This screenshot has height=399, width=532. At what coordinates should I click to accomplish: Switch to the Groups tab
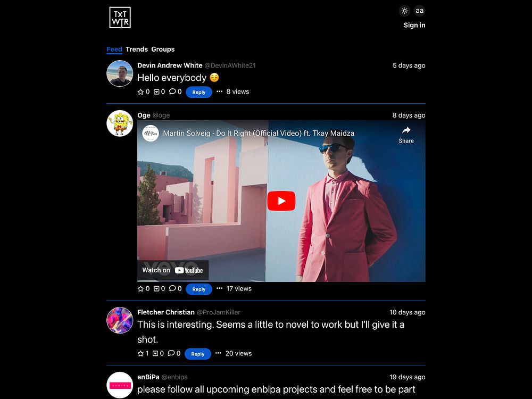[163, 49]
